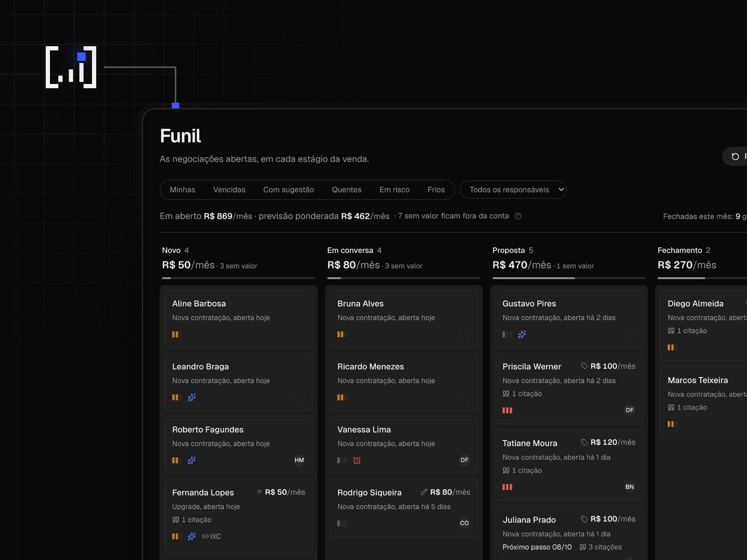Screen dimensions: 747x560
Task: Click the Marcos Teixeira card title
Action: coord(698,380)
